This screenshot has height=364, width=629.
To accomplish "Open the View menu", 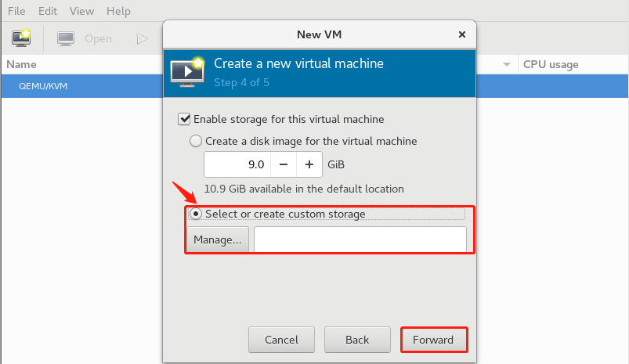I will pyautogui.click(x=81, y=12).
